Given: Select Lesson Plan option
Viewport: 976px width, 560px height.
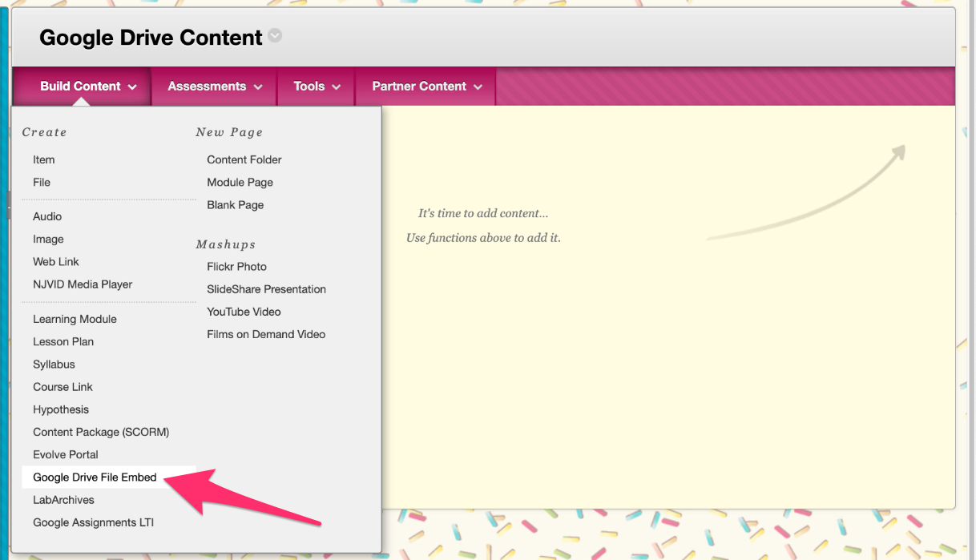Looking at the screenshot, I should click(x=63, y=341).
